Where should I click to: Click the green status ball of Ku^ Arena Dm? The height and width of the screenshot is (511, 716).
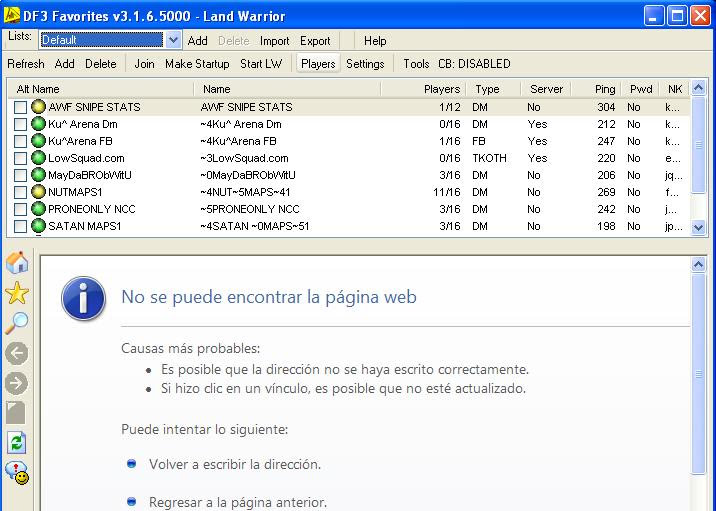pyautogui.click(x=38, y=124)
